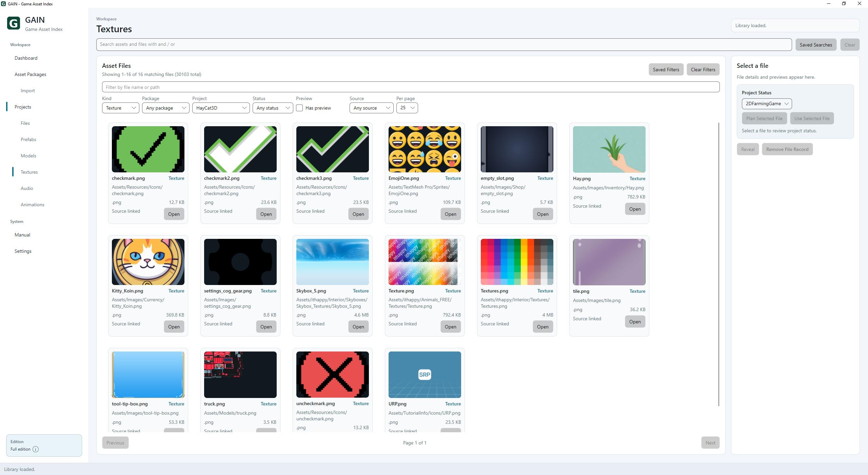868x475 pixels.
Task: Click the asset grid vertical scrollbar
Action: (718, 265)
